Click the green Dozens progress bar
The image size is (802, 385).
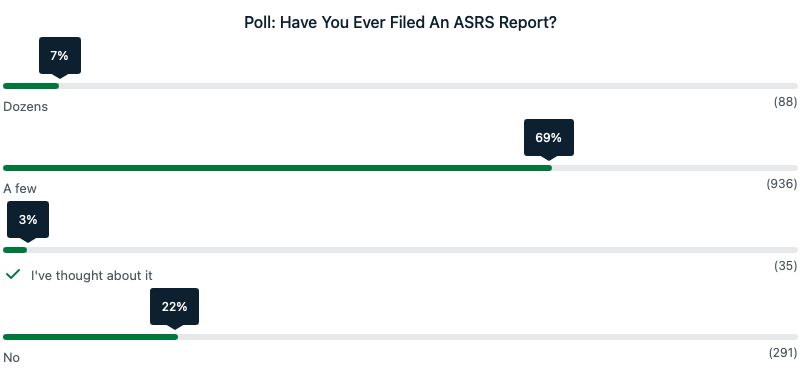tap(31, 86)
